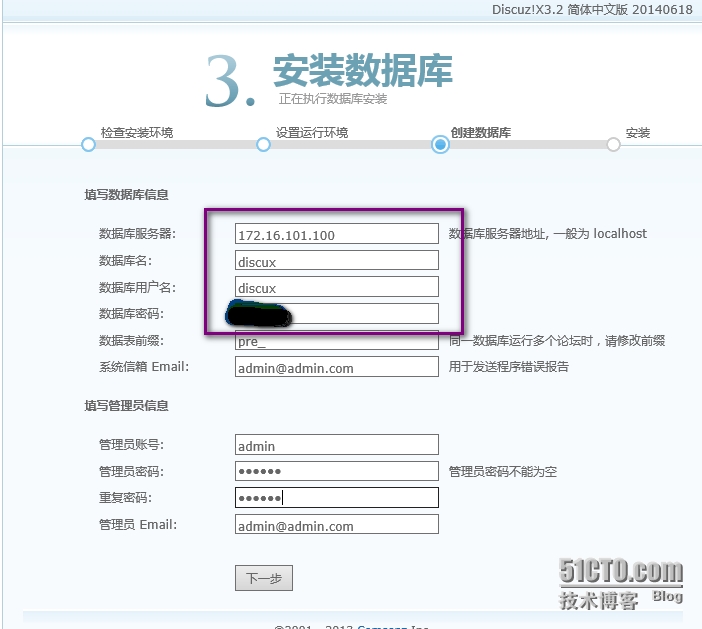
Task: Click the 检查安装环境 step label
Action: pyautogui.click(x=137, y=133)
